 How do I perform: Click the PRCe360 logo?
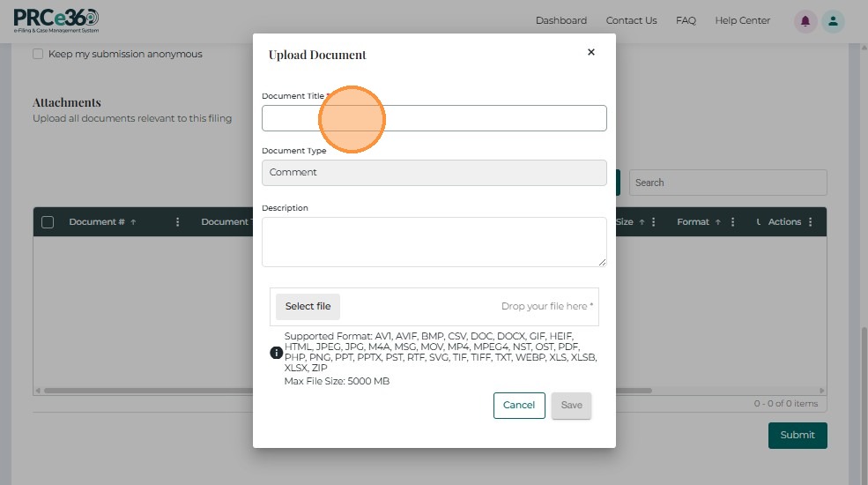tap(56, 21)
